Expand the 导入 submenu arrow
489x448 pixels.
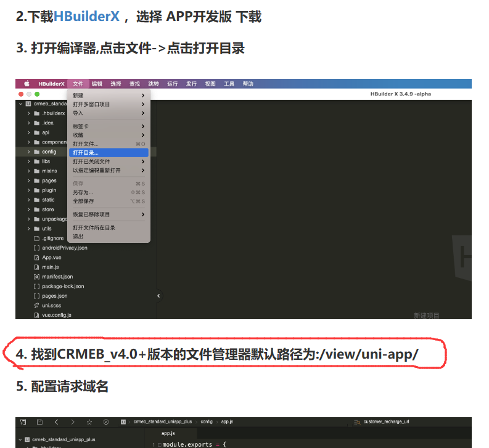point(143,113)
